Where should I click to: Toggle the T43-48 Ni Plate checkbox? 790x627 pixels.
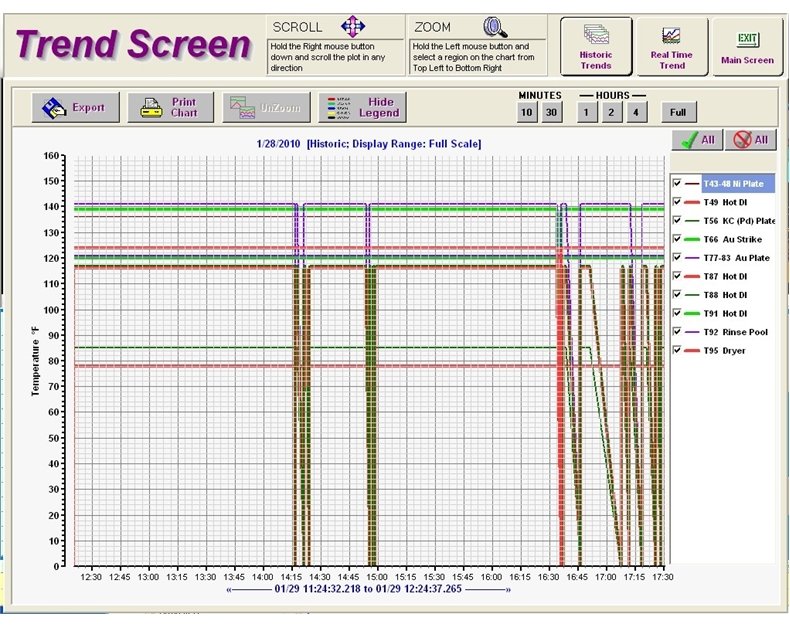[x=678, y=184]
